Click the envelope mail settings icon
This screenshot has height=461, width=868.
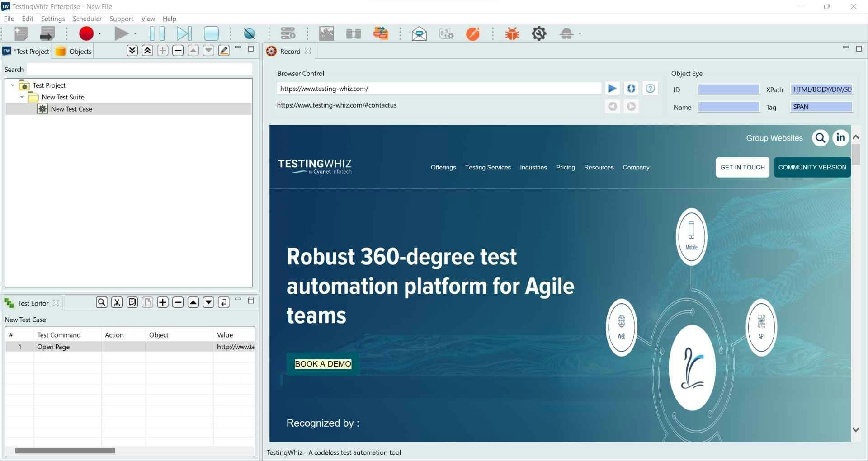click(419, 33)
